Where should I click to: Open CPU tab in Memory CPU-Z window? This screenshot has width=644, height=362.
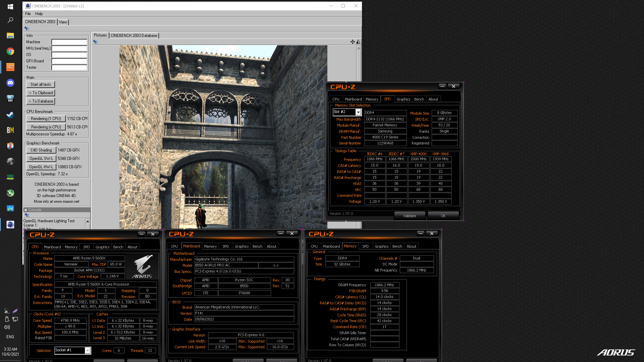click(314, 246)
